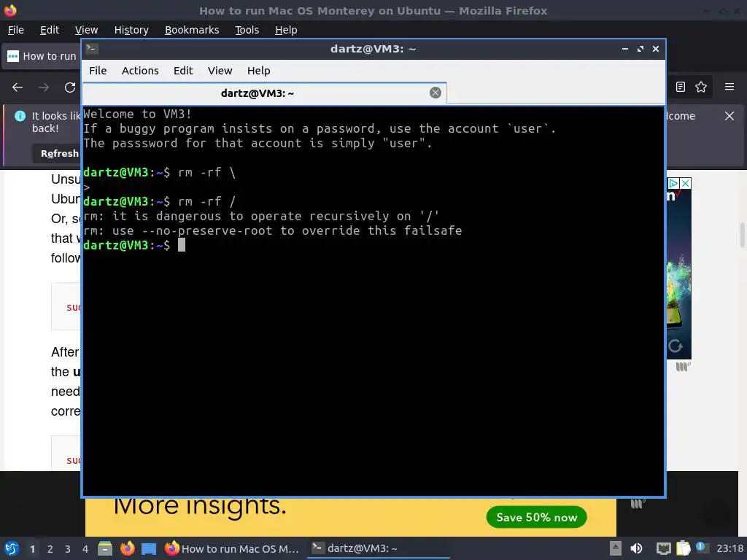747x560 pixels.
Task: Click the info icon in notification bar
Action: tap(20, 116)
